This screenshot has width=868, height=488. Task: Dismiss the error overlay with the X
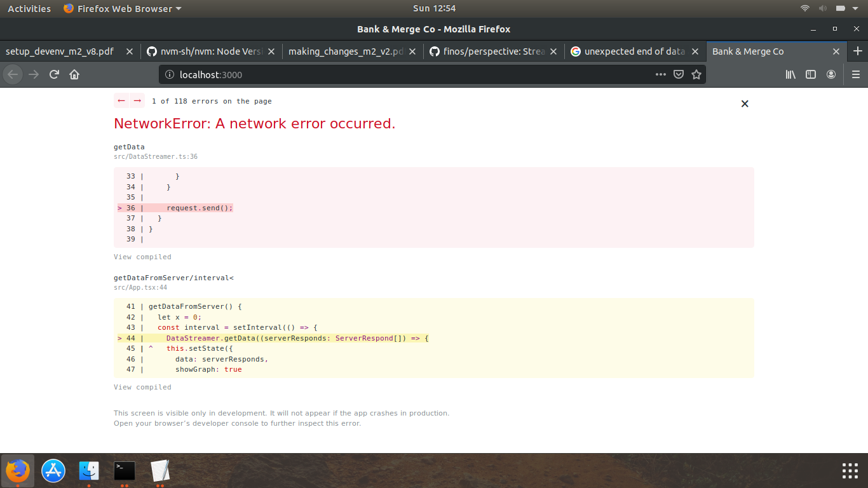tap(745, 103)
